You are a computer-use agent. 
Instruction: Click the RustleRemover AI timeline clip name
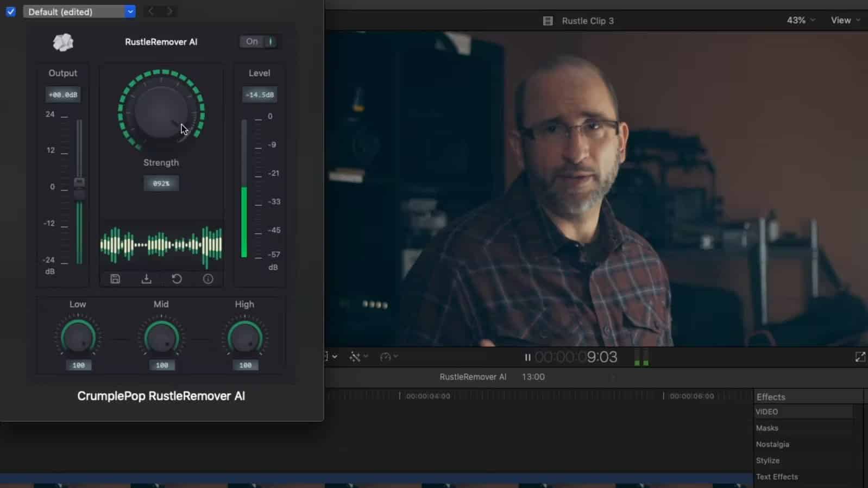[x=473, y=377]
